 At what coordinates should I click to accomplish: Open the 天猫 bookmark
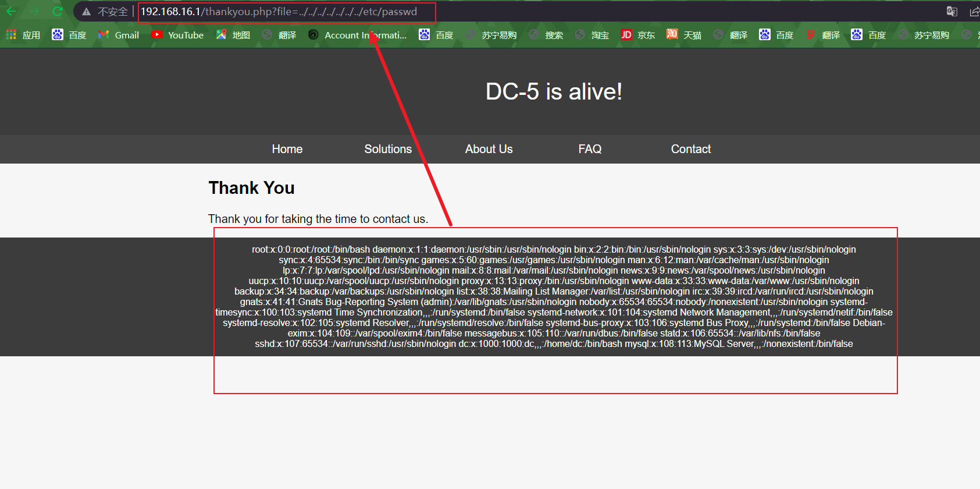[684, 35]
